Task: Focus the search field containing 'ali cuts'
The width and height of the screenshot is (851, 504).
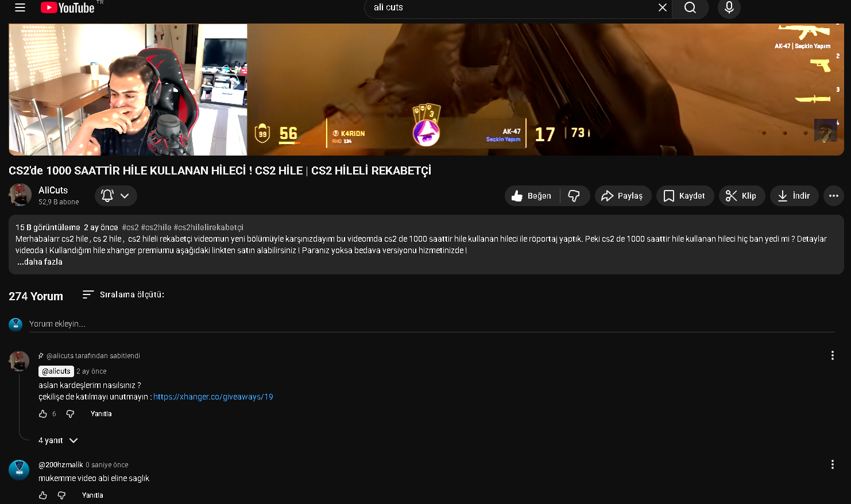Action: coord(511,7)
